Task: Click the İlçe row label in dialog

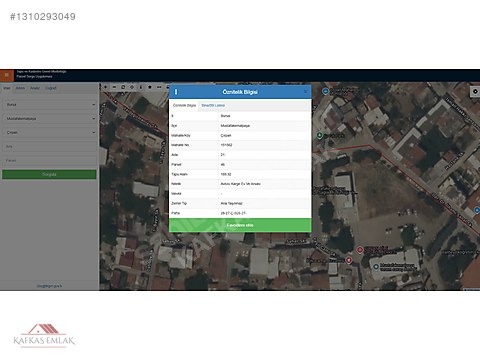Action: coord(174,126)
